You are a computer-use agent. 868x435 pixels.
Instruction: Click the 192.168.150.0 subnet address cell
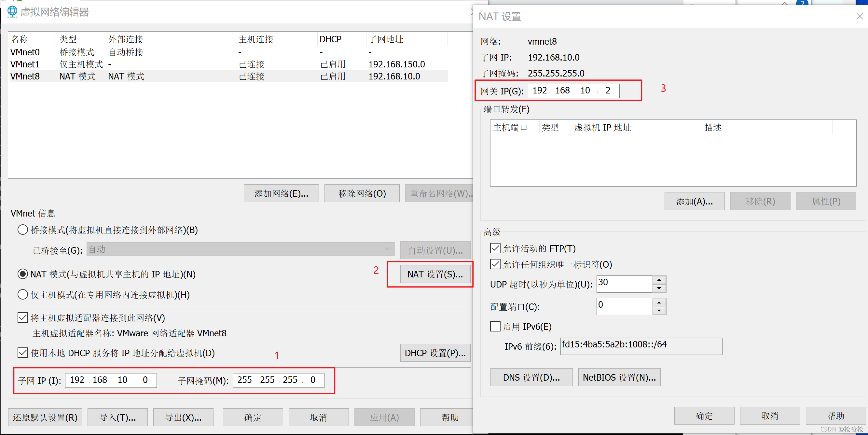point(397,64)
